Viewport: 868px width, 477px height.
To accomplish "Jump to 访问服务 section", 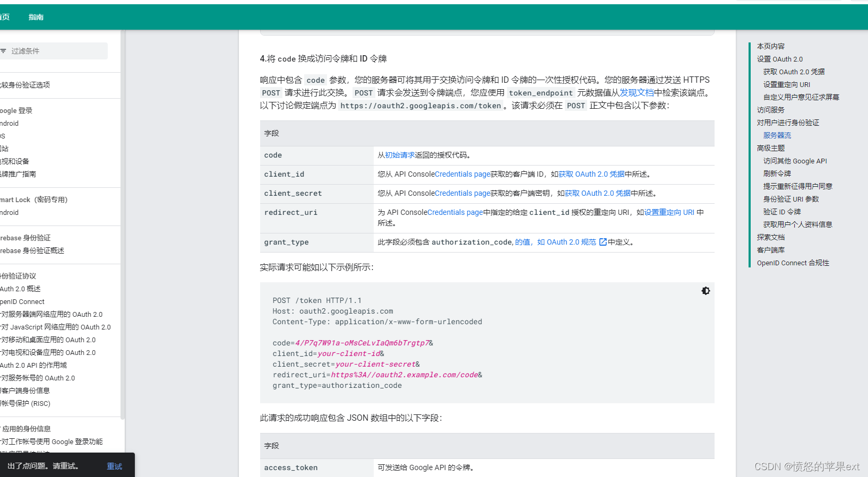I will (x=771, y=110).
